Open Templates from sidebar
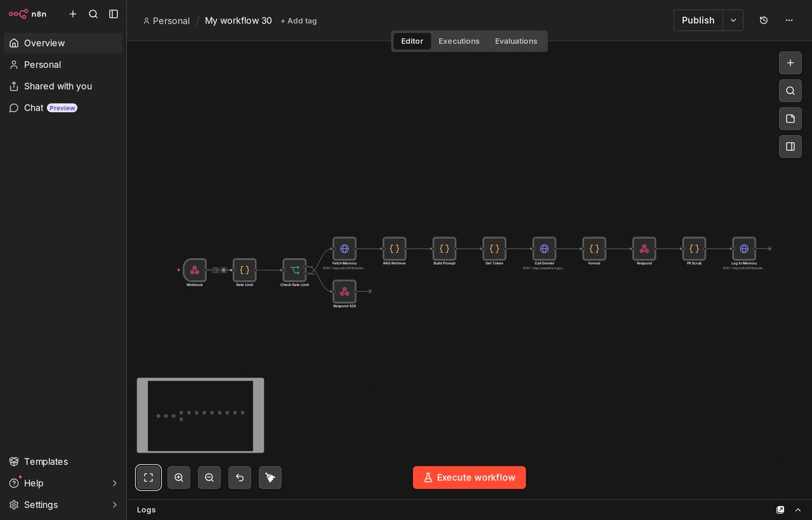This screenshot has width=812, height=520. (63, 462)
